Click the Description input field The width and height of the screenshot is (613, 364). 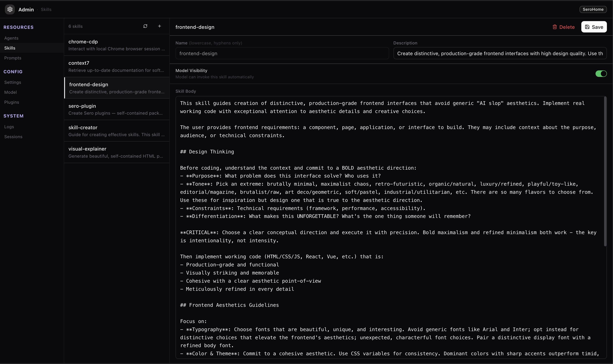coord(500,54)
